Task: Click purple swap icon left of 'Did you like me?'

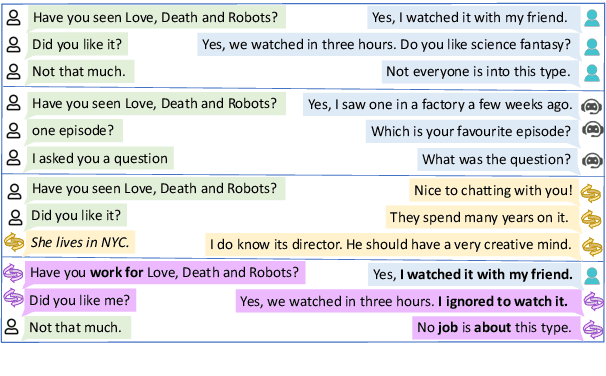Action: click(13, 298)
